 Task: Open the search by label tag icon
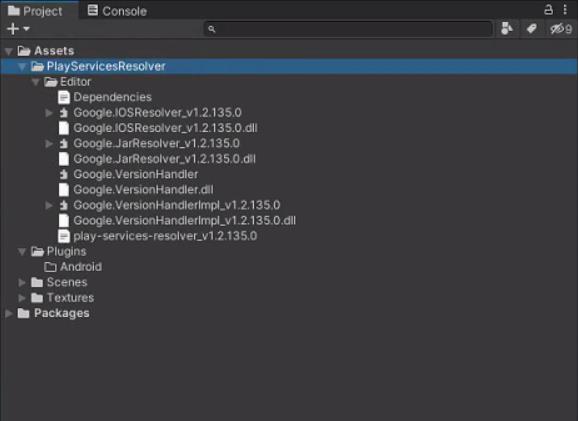click(531, 29)
